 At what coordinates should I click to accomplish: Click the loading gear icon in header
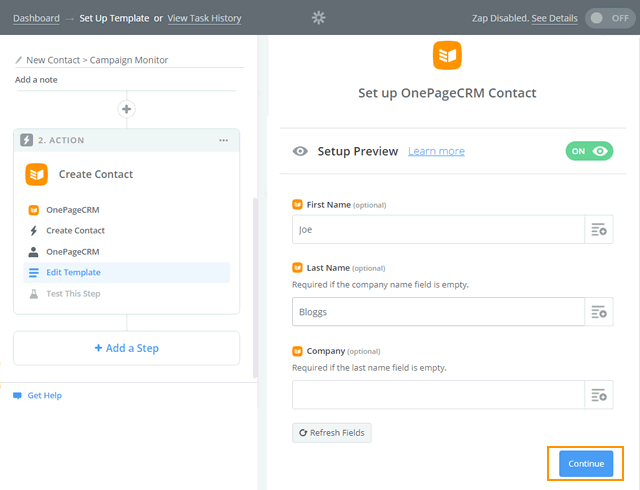tap(318, 18)
